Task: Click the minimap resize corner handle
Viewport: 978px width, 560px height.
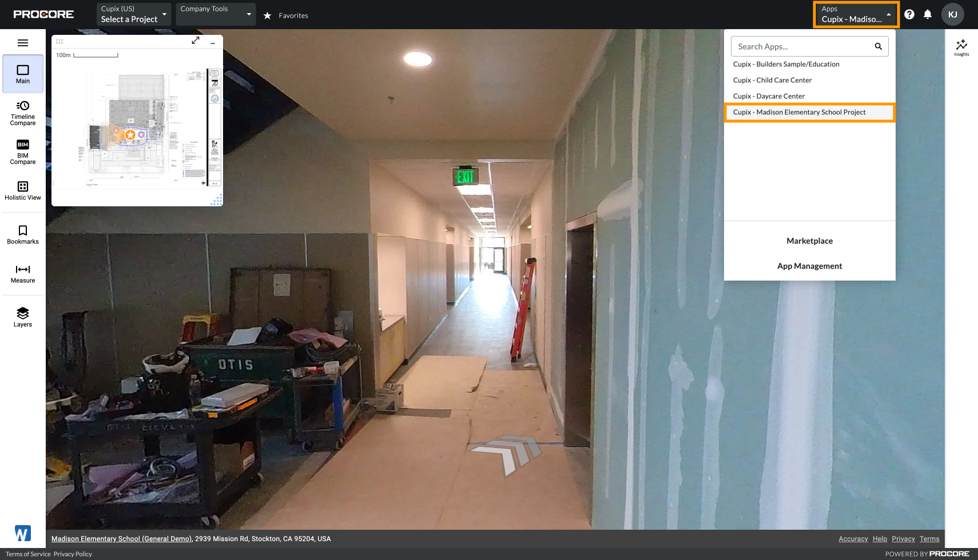Action: 217,200
